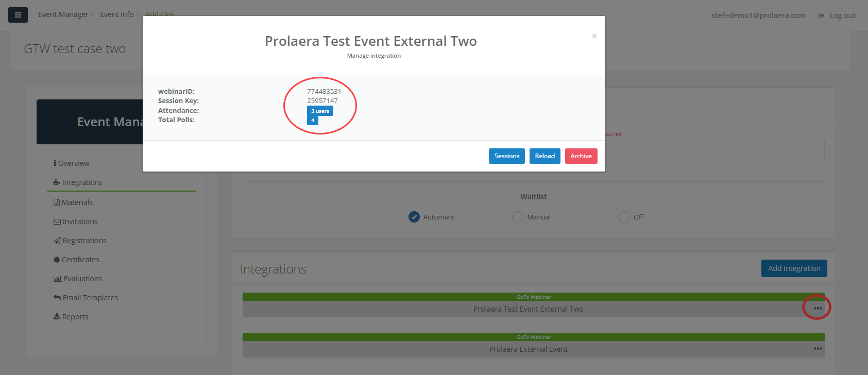868x375 pixels.
Task: Navigate to Event Manager breadcrumb
Action: point(63,14)
